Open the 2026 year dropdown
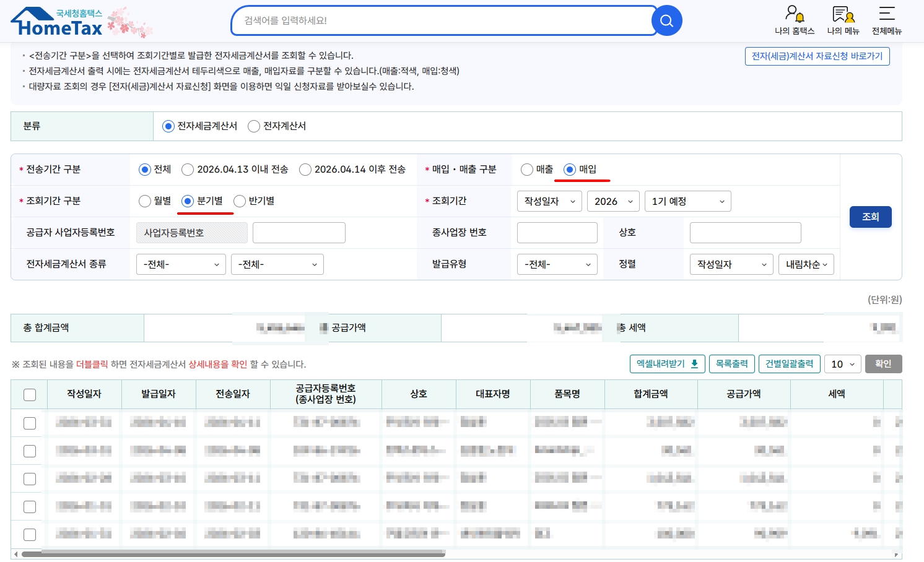This screenshot has width=924, height=562. (613, 201)
